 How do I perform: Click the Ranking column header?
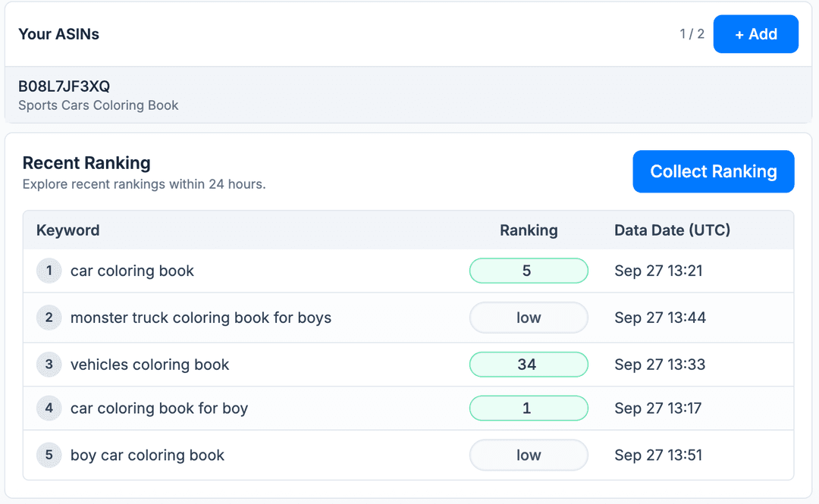click(x=529, y=230)
